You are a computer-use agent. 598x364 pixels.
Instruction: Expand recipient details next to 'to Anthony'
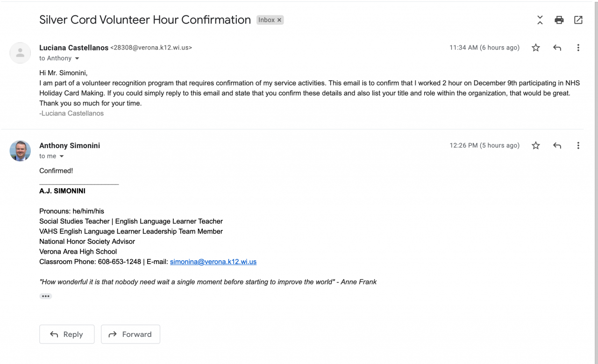[x=77, y=58]
